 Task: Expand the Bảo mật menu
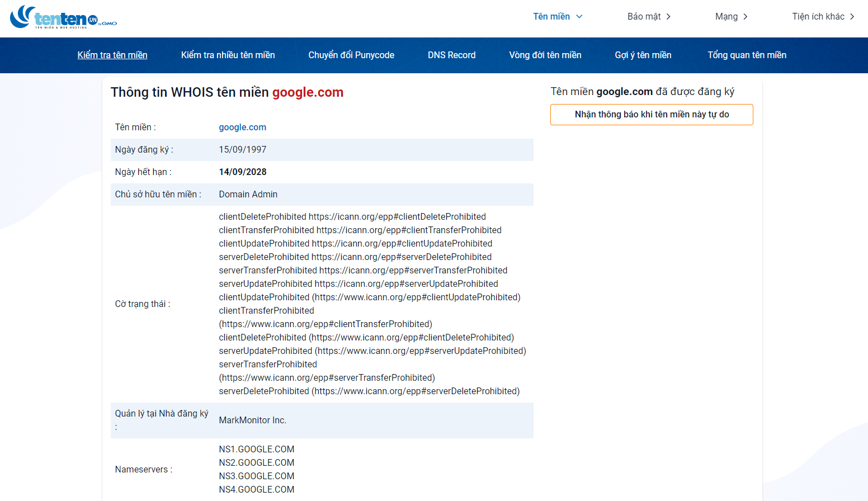pyautogui.click(x=649, y=16)
